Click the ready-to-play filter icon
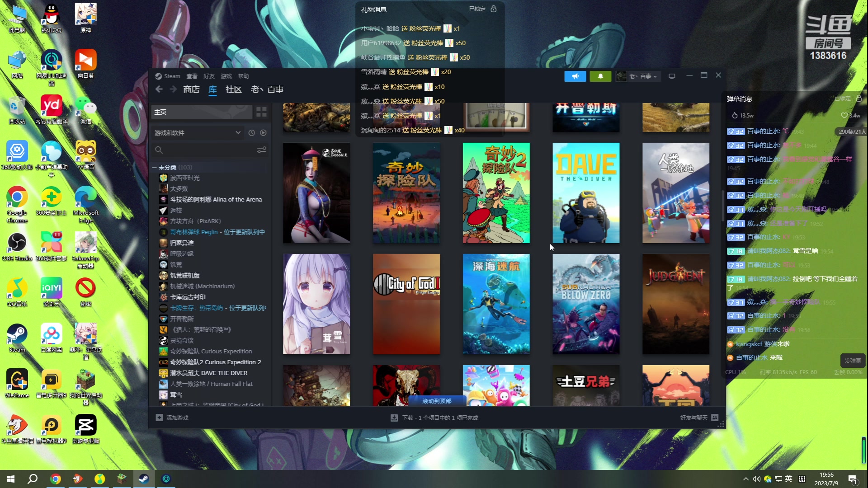The width and height of the screenshot is (868, 488). [x=263, y=133]
